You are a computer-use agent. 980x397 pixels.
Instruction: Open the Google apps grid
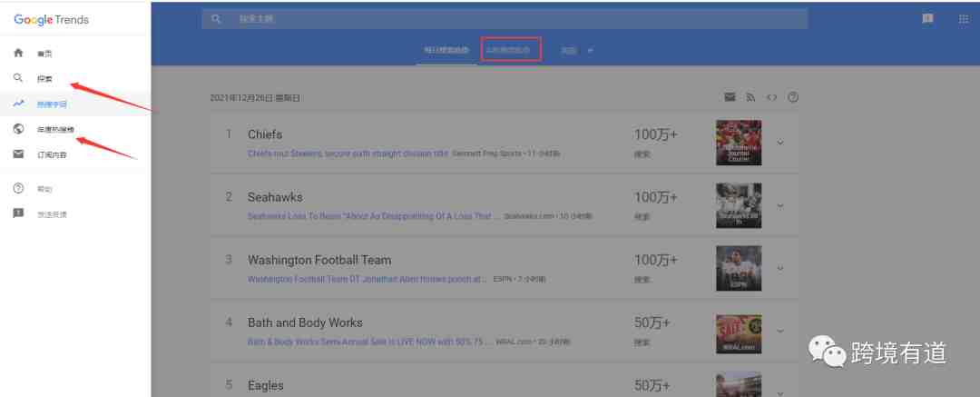tap(963, 19)
